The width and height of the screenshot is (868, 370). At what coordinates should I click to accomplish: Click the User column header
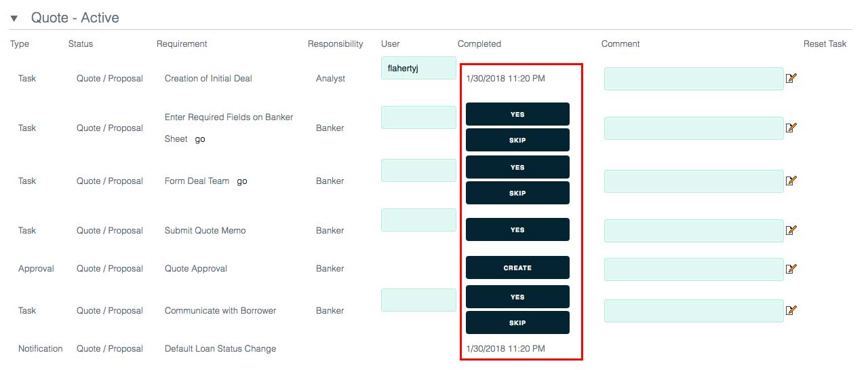coord(391,43)
